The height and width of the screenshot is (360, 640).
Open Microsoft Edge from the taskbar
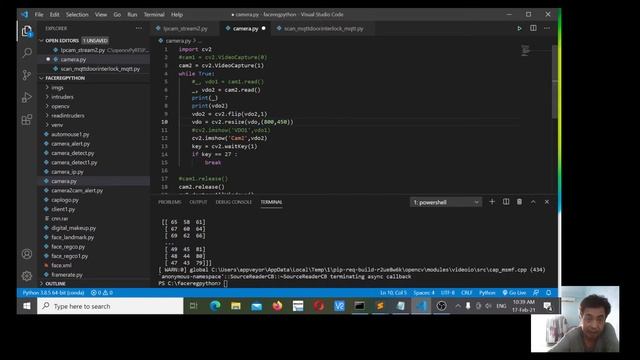coord(215,306)
